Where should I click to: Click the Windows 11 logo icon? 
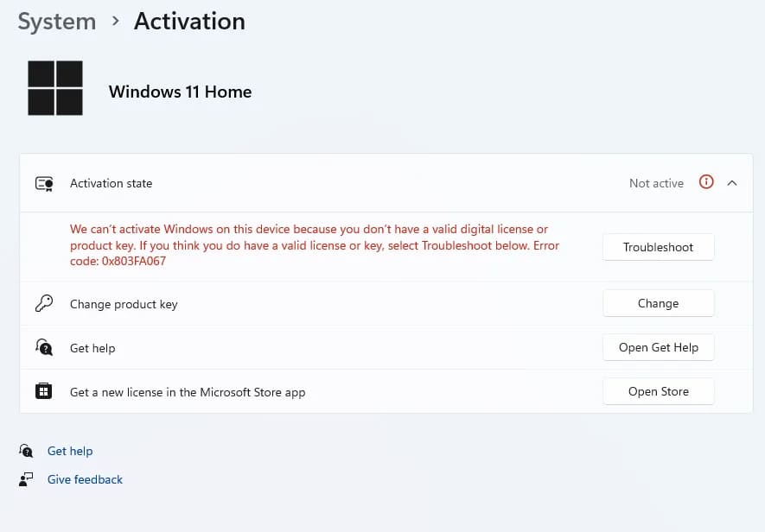pyautogui.click(x=55, y=88)
